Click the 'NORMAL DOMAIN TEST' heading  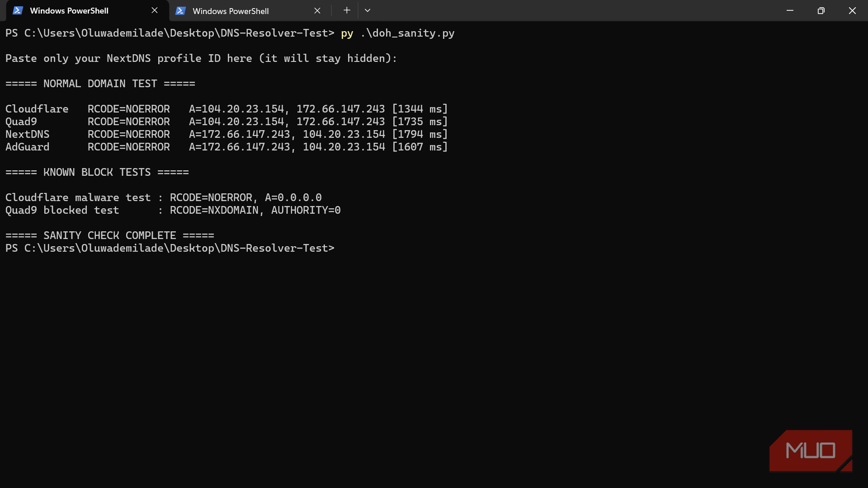[x=100, y=84]
